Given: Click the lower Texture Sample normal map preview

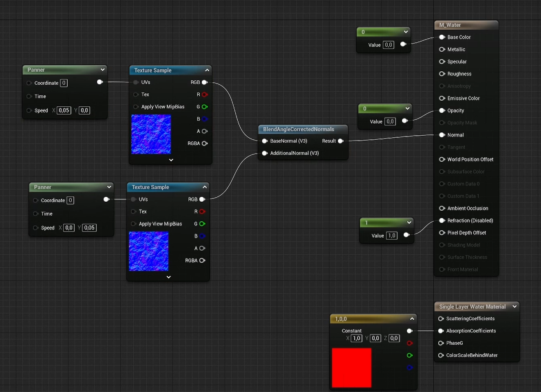Looking at the screenshot, I should point(148,251).
